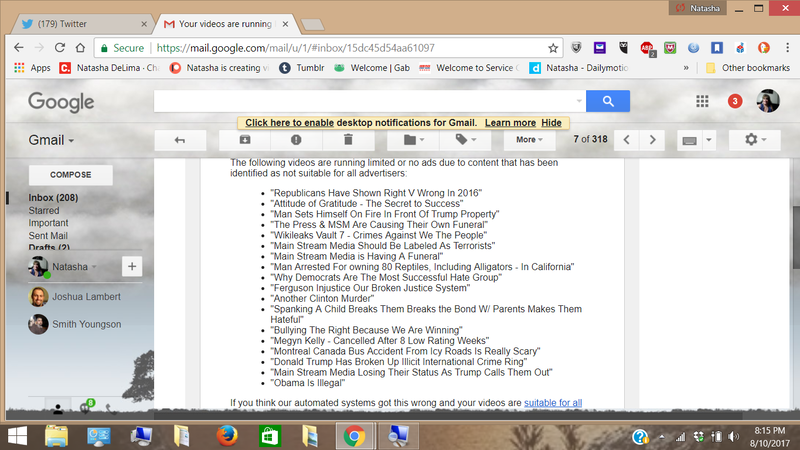The image size is (800, 450).
Task: Click the COMPOSE button
Action: click(70, 175)
